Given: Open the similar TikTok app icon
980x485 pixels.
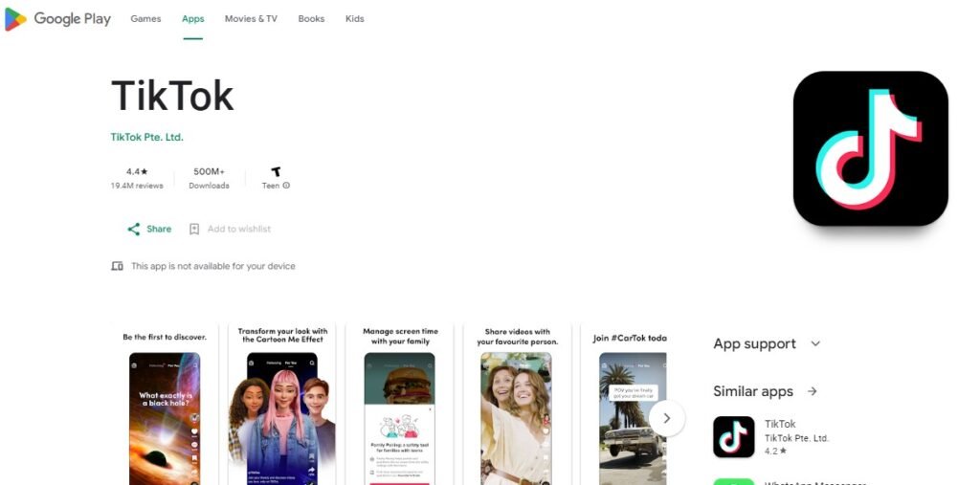Looking at the screenshot, I should pyautogui.click(x=734, y=437).
